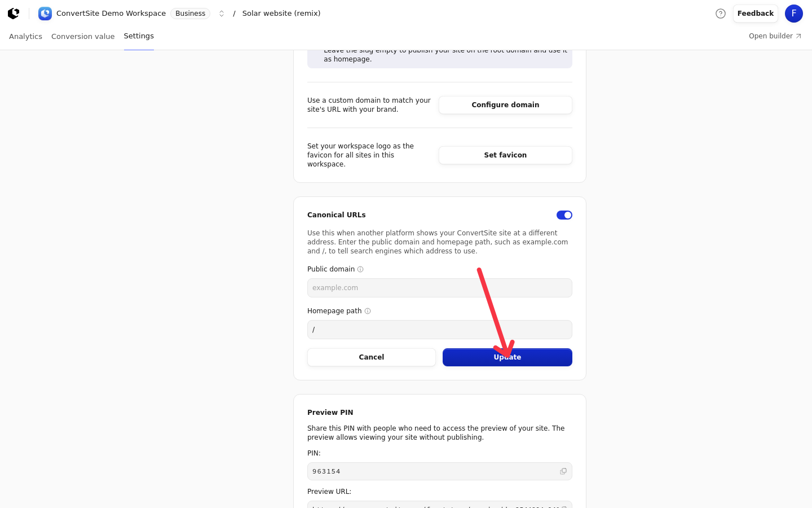The width and height of the screenshot is (812, 508).
Task: Click the ConvertSite Demo Workspace name
Action: pos(111,14)
